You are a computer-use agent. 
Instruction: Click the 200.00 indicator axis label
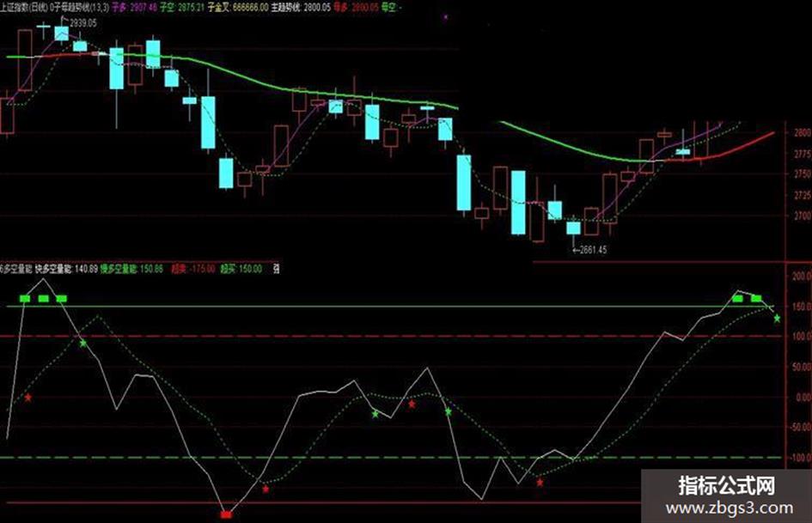point(801,276)
